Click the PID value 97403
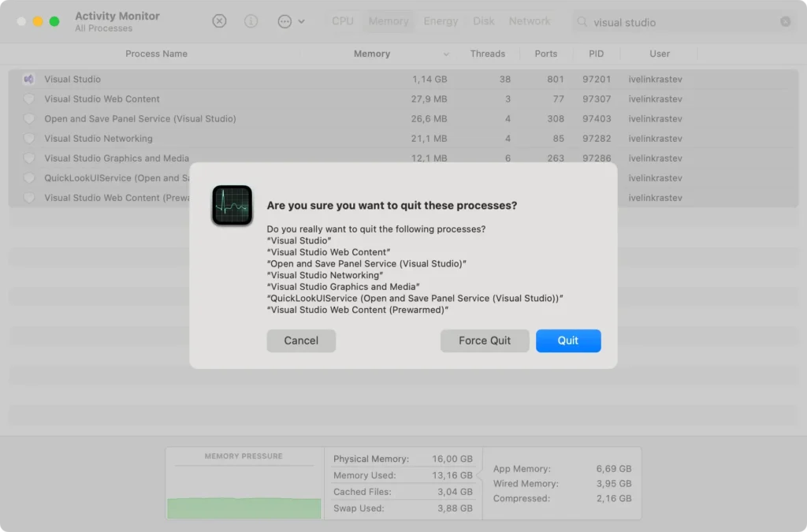 tap(597, 119)
